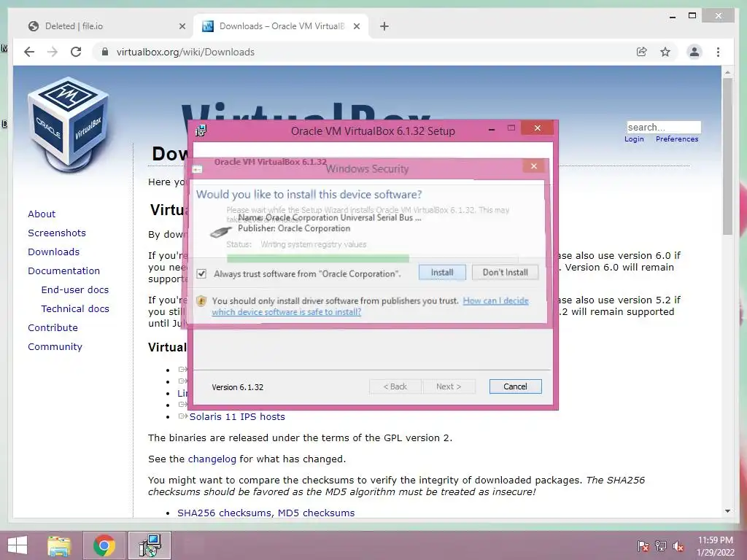Image resolution: width=747 pixels, height=560 pixels.
Task: Open MD5 checksums link
Action: (x=317, y=513)
